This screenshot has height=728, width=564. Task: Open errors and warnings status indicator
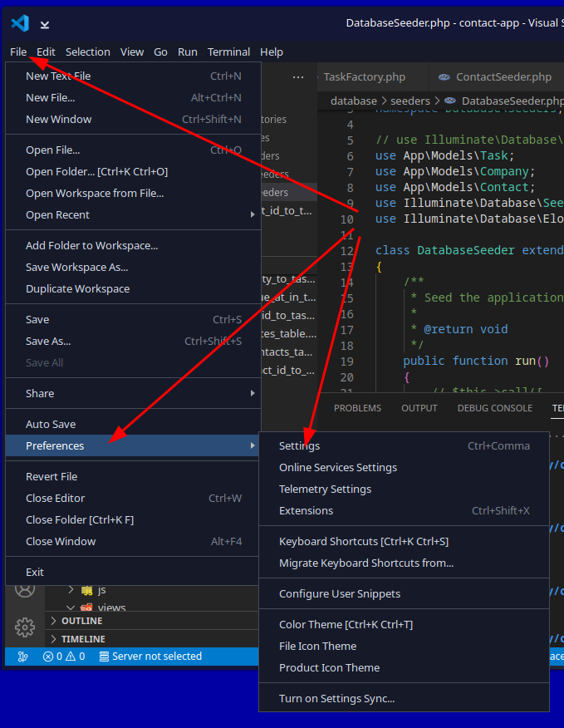click(64, 656)
